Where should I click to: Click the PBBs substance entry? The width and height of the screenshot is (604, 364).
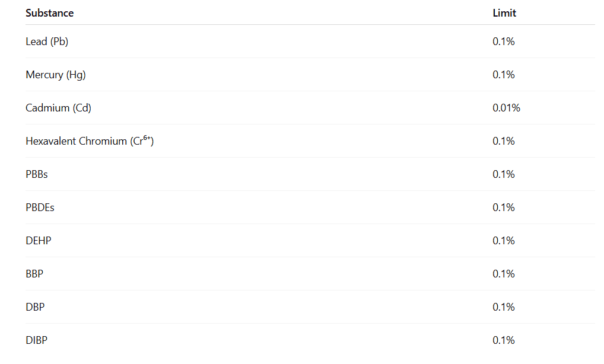(x=37, y=174)
